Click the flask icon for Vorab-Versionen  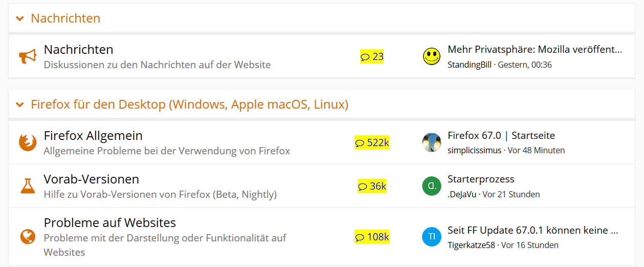(28, 186)
